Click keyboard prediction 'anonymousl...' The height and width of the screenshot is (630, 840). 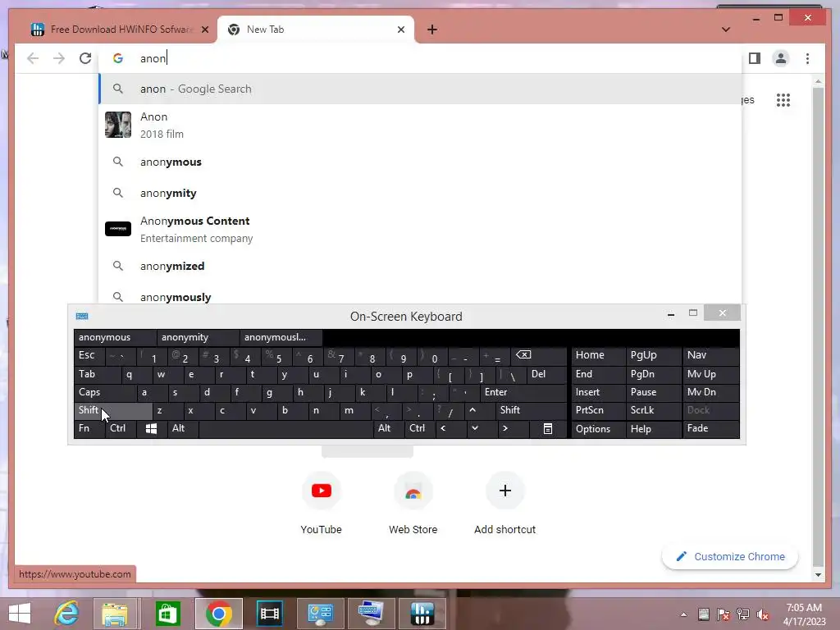(x=281, y=337)
